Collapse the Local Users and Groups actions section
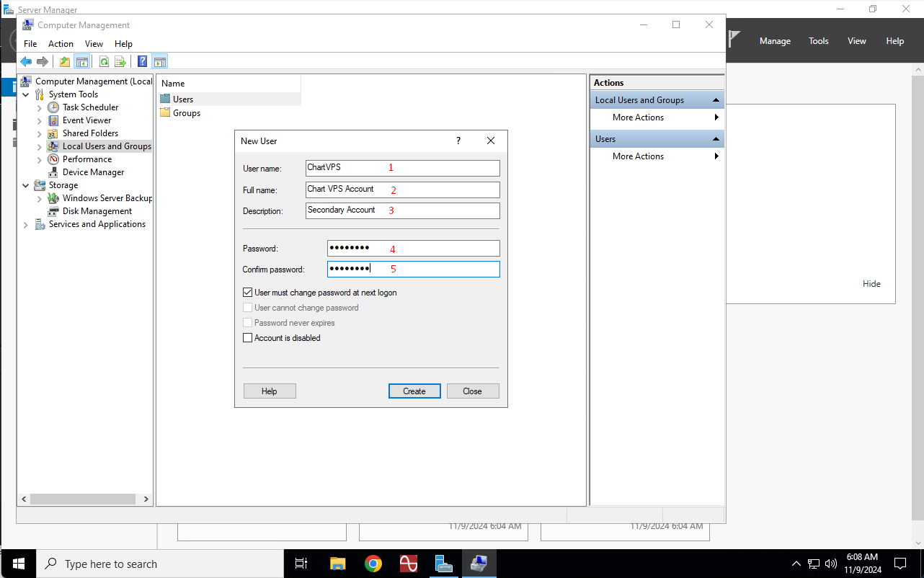Image resolution: width=924 pixels, height=578 pixels. tap(716, 100)
